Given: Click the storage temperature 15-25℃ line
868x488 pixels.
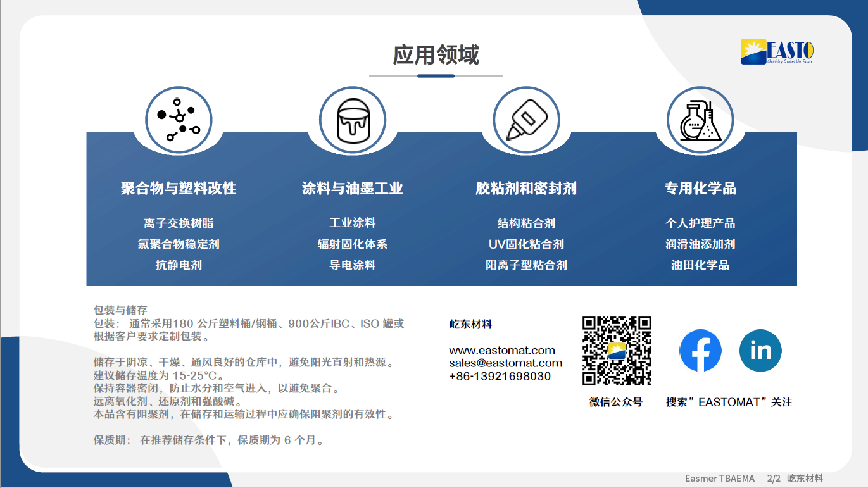Looking at the screenshot, I should pyautogui.click(x=159, y=375).
